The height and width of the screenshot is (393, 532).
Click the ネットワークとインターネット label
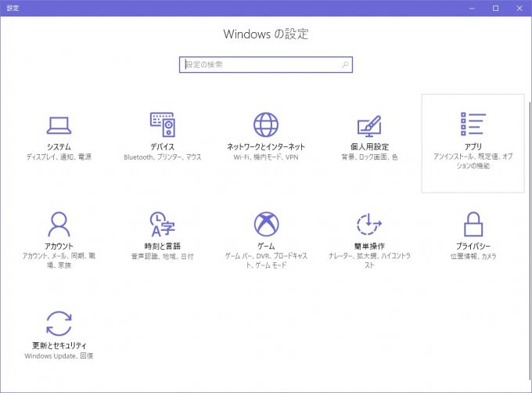(266, 146)
